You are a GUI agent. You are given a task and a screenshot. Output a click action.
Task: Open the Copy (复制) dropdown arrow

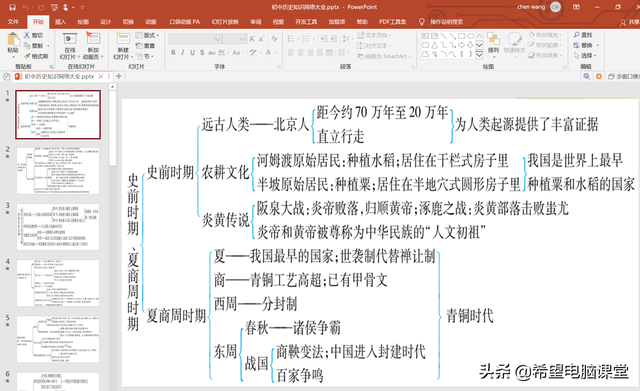coord(49,46)
